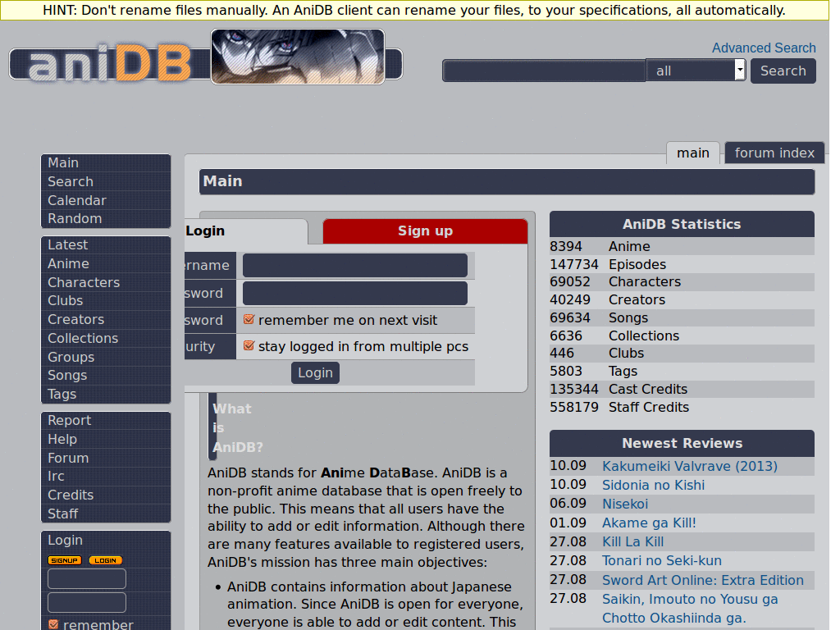The width and height of the screenshot is (840, 630).
Task: Open Sword Art Online: Extra Edition review
Action: pyautogui.click(x=703, y=580)
